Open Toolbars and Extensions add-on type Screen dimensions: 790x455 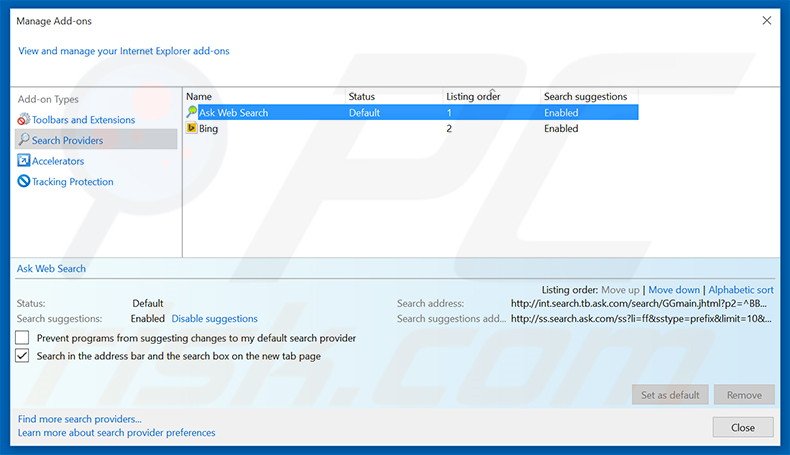pyautogui.click(x=83, y=120)
